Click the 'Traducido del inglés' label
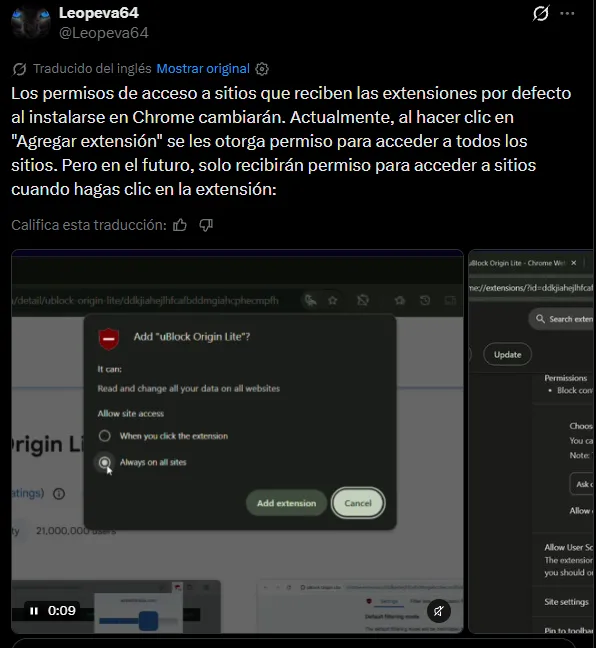596x648 pixels. click(x=92, y=69)
